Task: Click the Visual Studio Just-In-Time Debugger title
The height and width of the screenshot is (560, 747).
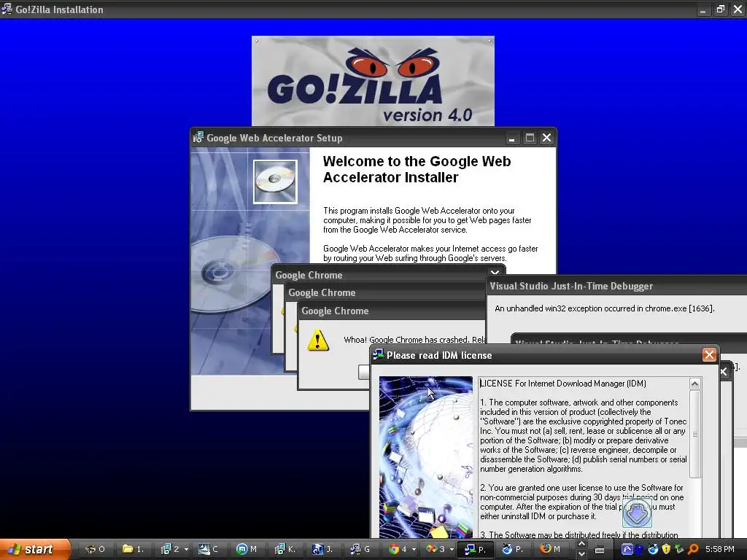Action: pos(571,286)
